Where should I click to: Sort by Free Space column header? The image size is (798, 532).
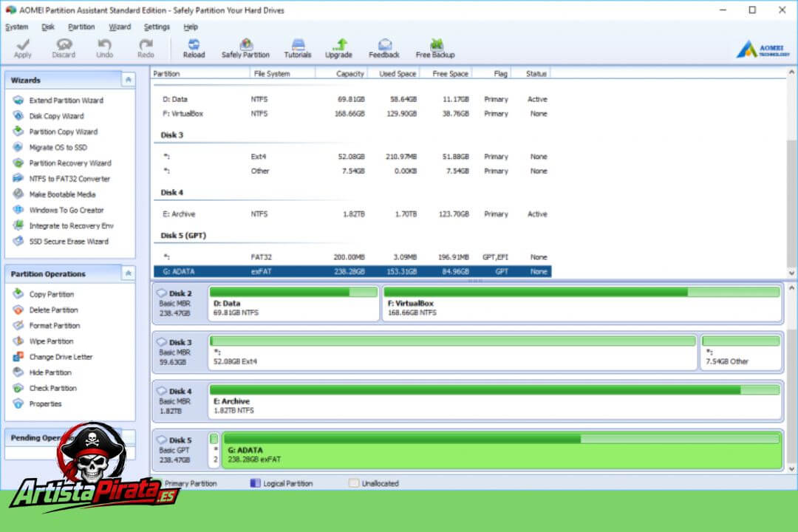click(x=446, y=74)
